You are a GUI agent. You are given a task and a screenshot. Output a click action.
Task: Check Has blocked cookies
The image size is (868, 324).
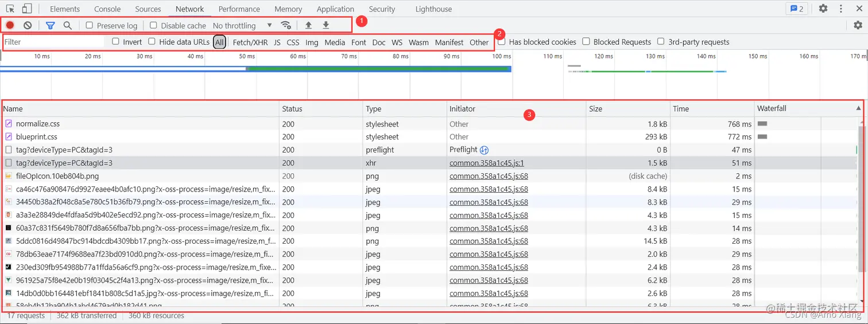click(502, 41)
